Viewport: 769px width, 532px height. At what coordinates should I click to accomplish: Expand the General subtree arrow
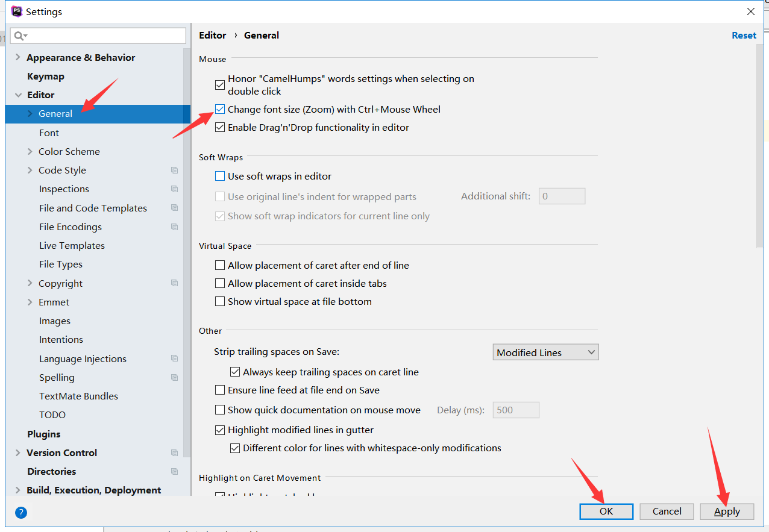(x=30, y=114)
